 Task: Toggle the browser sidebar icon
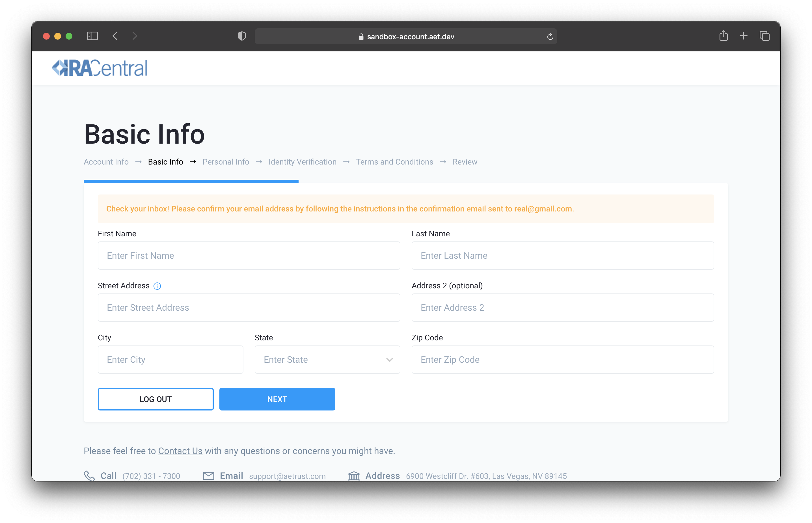coord(92,36)
